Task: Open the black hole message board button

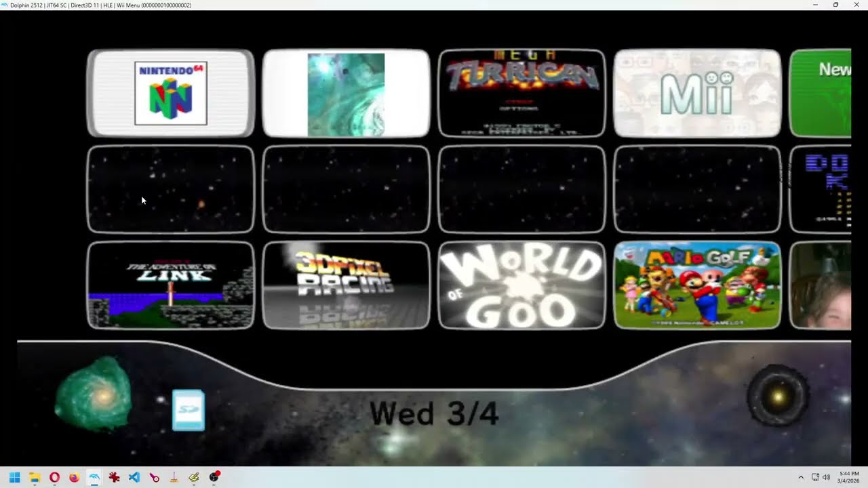Action: [x=778, y=396]
